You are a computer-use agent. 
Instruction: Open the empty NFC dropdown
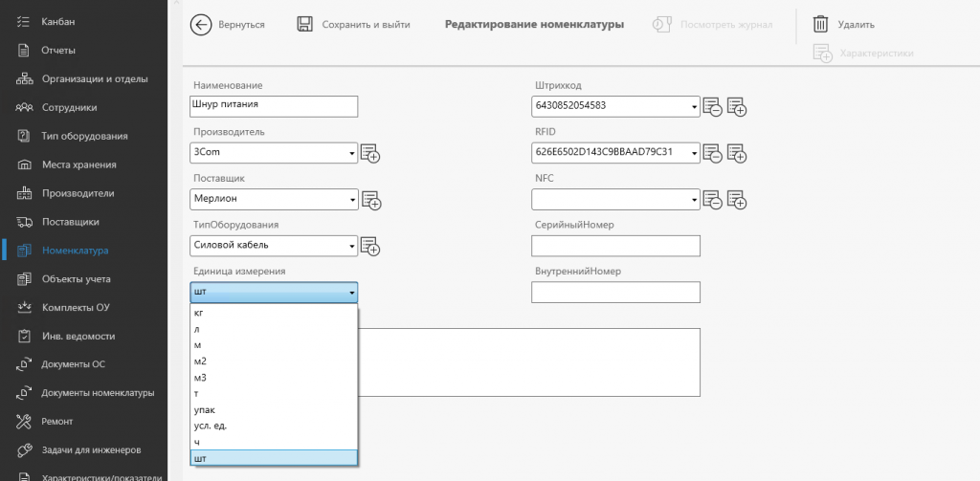(x=615, y=200)
